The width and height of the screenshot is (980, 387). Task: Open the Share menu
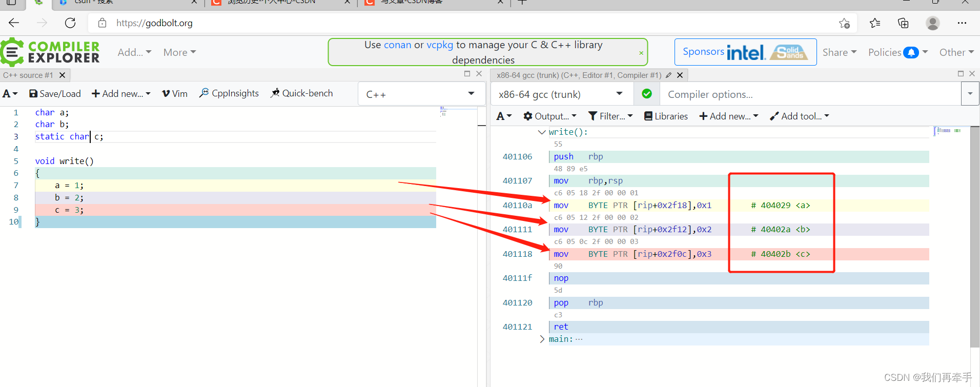pos(840,52)
